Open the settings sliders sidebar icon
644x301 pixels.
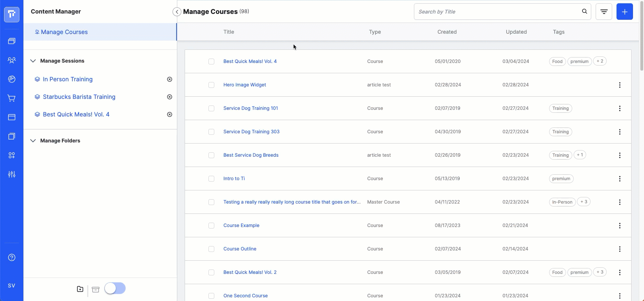12,174
